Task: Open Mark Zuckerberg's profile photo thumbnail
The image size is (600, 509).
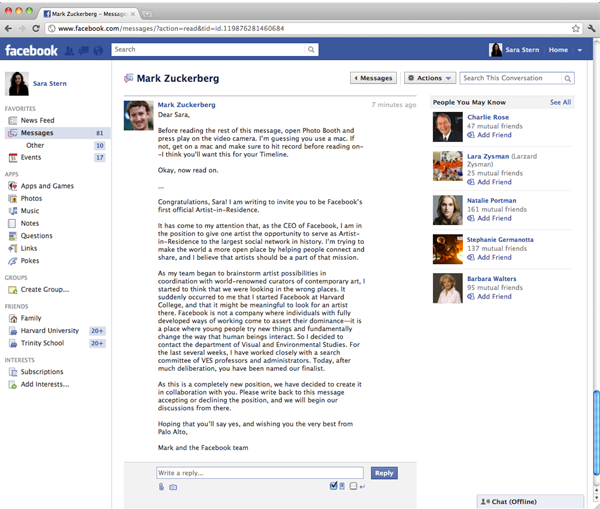Action: click(x=139, y=116)
